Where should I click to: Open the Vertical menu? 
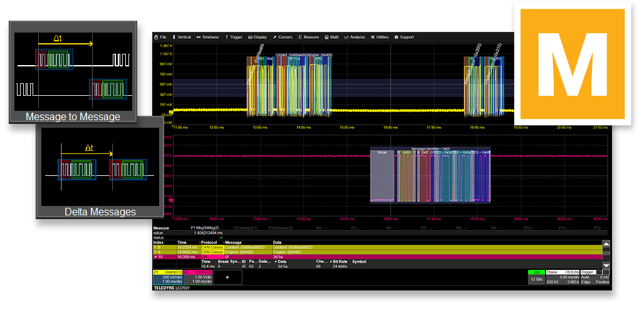tap(182, 37)
